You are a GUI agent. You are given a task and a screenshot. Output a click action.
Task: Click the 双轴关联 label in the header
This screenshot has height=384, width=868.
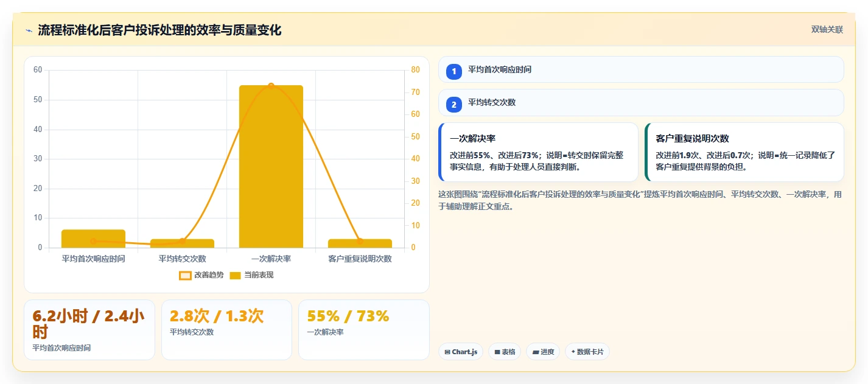[x=827, y=29]
